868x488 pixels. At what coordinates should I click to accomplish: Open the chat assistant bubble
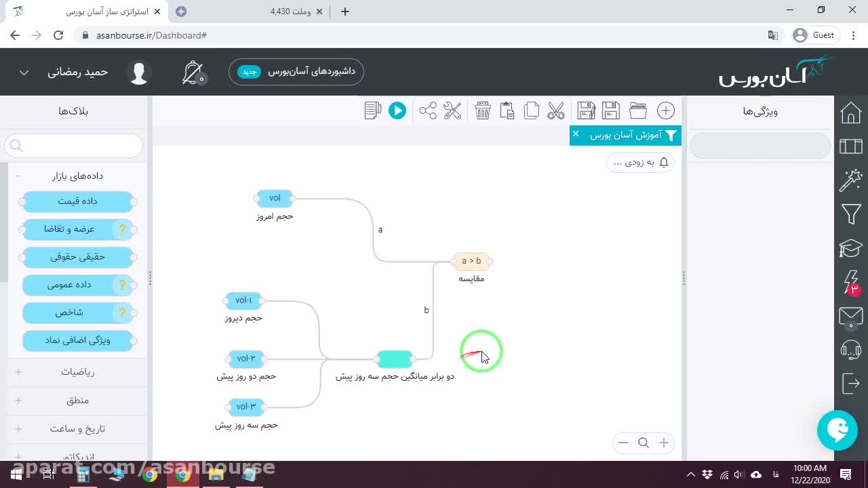tap(837, 430)
